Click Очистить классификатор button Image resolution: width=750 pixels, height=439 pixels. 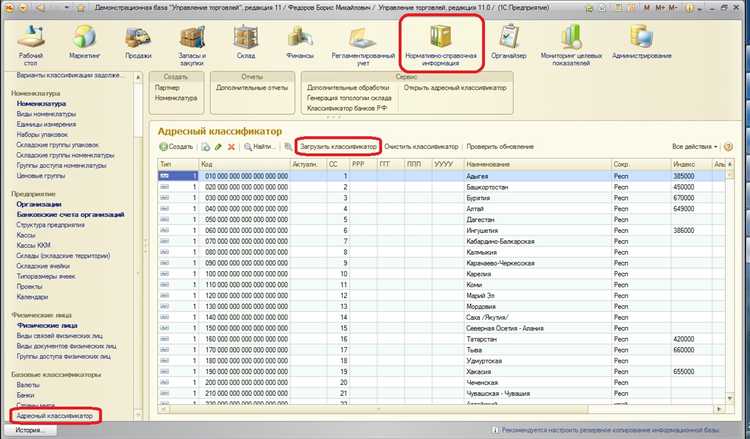(x=421, y=147)
